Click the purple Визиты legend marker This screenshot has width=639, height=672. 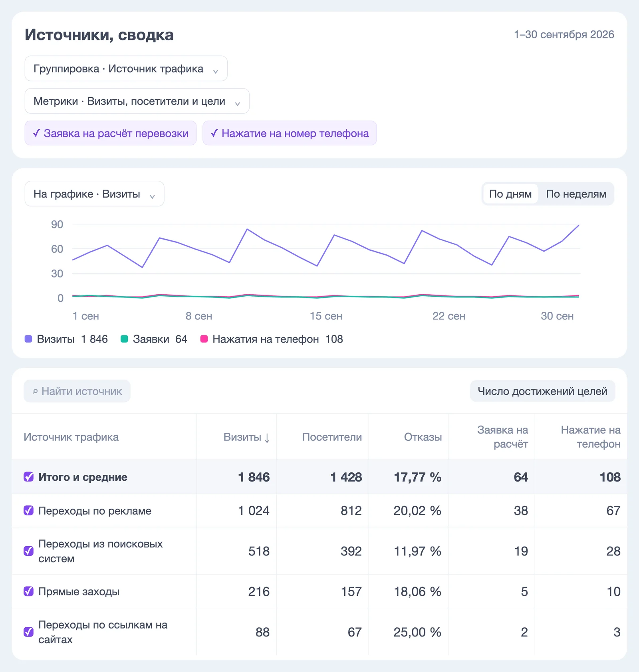(28, 339)
